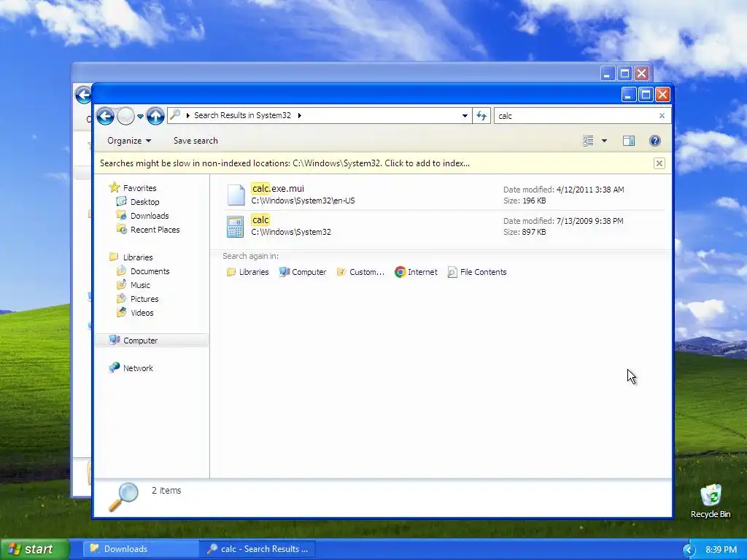
Task: Open the address bar history dropdown
Action: click(x=465, y=115)
